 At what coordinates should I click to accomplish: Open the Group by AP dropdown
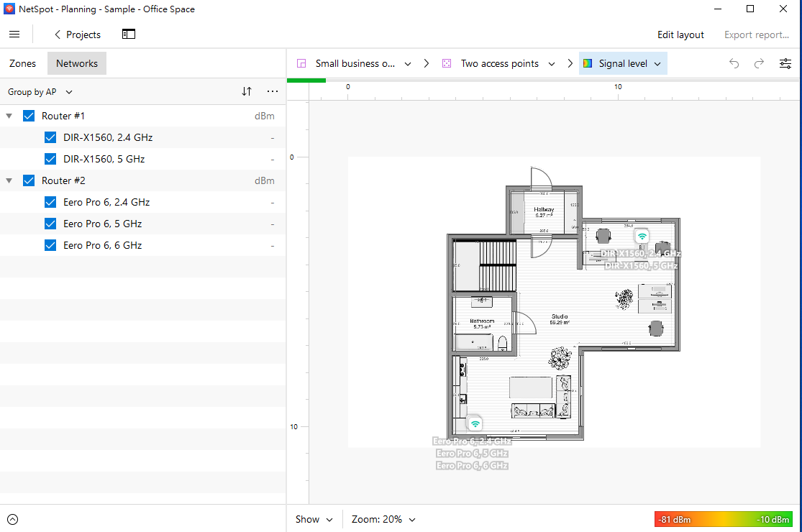40,92
